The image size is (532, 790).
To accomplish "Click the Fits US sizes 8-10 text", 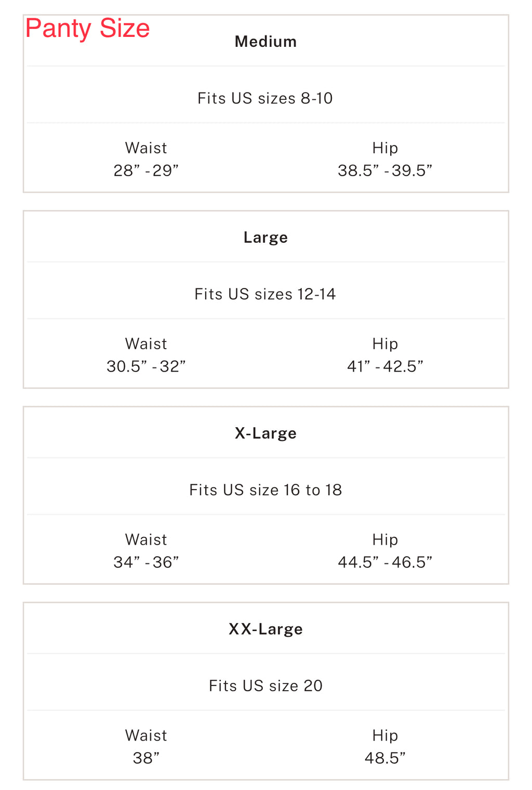I will (265, 98).
